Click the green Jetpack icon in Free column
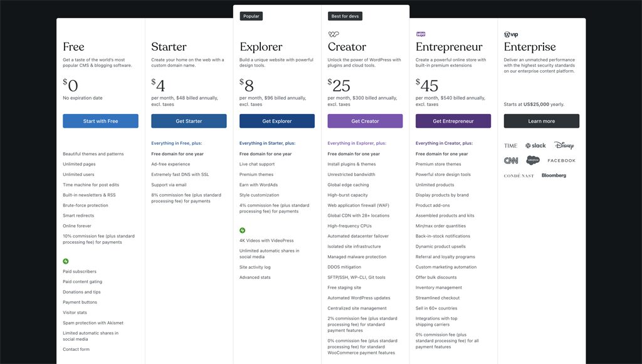642x364 pixels. pos(65,261)
